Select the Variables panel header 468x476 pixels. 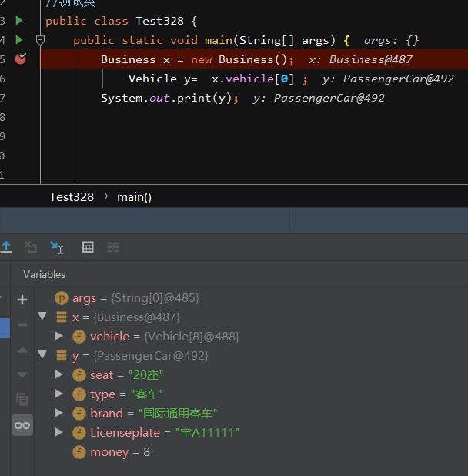[45, 274]
